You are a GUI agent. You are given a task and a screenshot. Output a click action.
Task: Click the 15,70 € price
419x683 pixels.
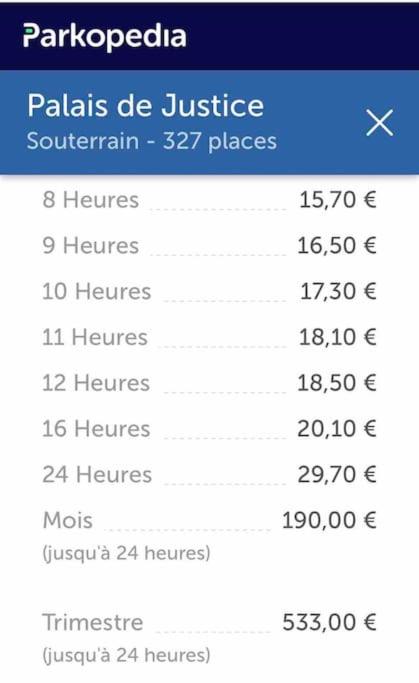pos(338,200)
